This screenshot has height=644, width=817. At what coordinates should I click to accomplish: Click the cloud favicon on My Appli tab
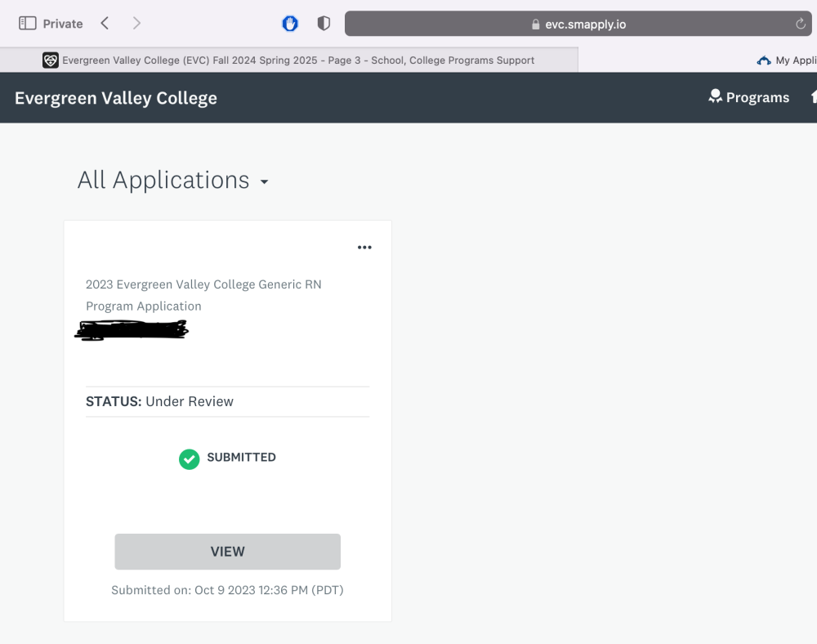tap(764, 60)
